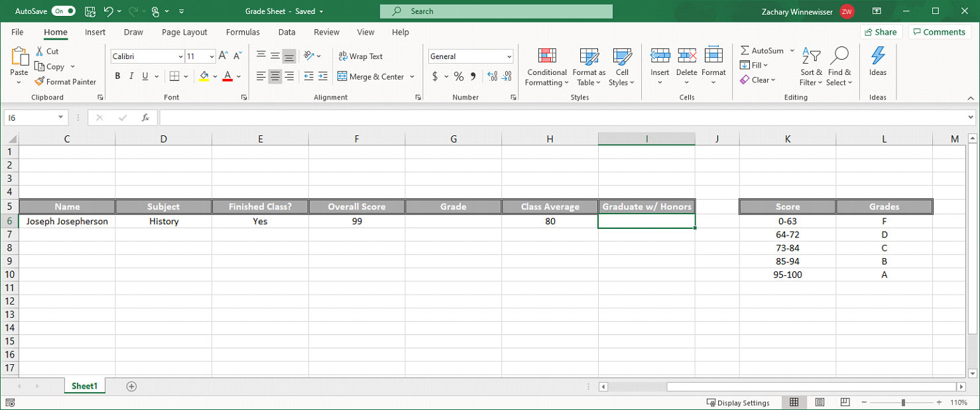Image resolution: width=980 pixels, height=410 pixels.
Task: Underline text with the U button
Action: point(145,76)
